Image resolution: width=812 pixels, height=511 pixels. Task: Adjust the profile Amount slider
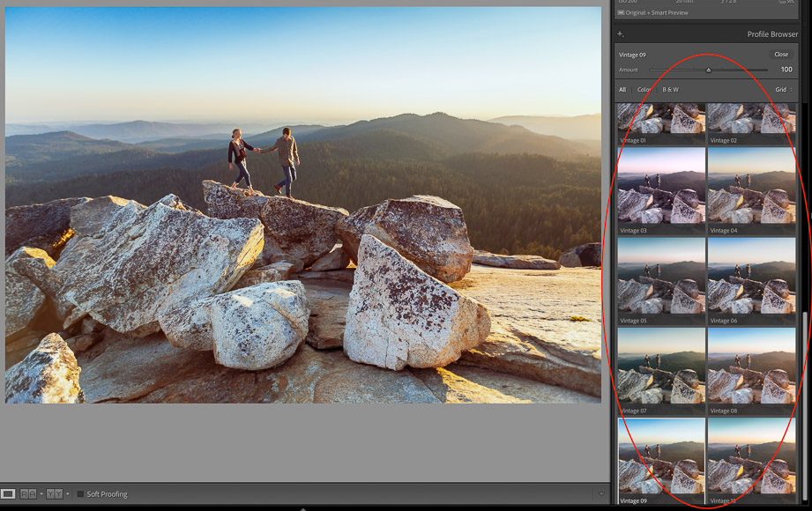click(709, 70)
